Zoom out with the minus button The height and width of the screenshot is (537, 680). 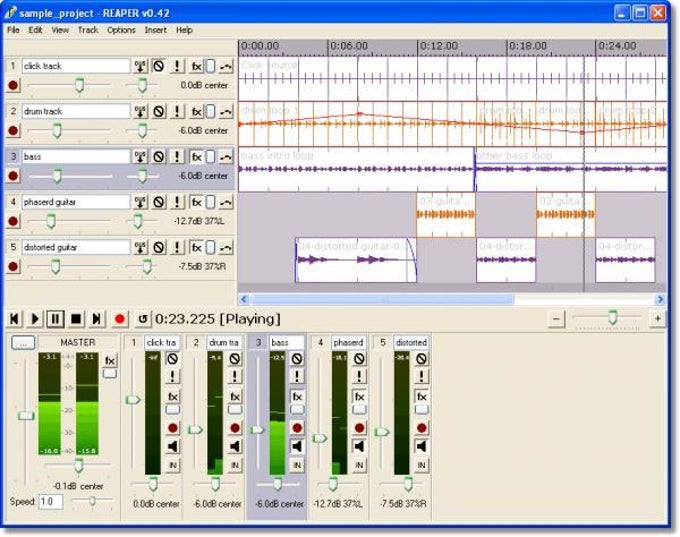tap(556, 319)
